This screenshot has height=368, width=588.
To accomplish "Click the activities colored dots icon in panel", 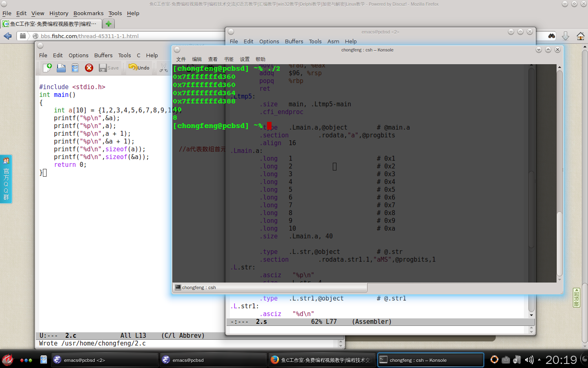I will tap(26, 360).
